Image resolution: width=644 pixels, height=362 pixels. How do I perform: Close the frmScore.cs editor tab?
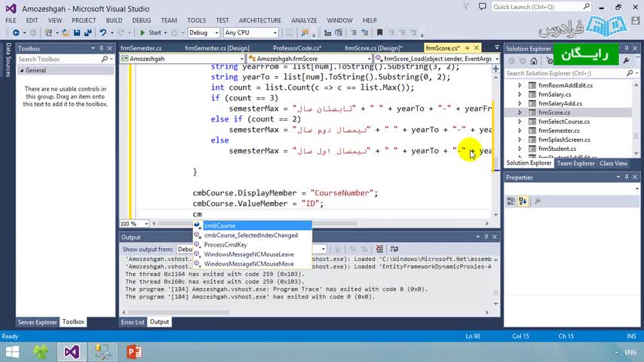pos(477,48)
